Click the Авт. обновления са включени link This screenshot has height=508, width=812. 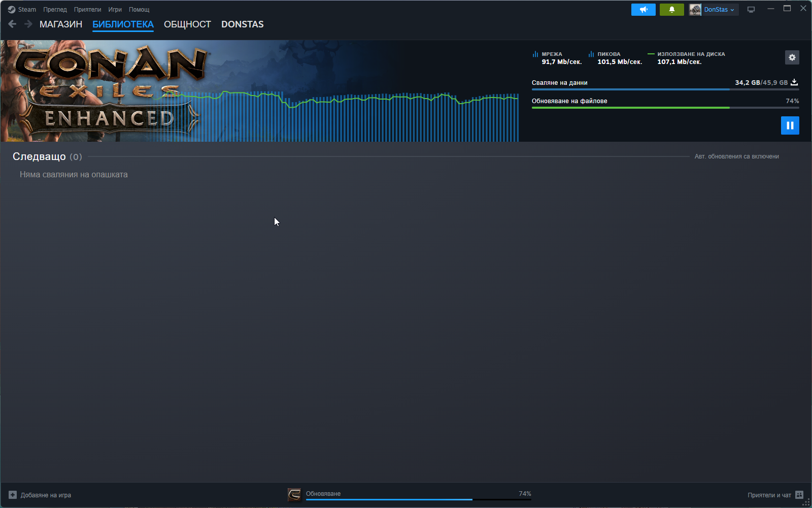pyautogui.click(x=737, y=156)
